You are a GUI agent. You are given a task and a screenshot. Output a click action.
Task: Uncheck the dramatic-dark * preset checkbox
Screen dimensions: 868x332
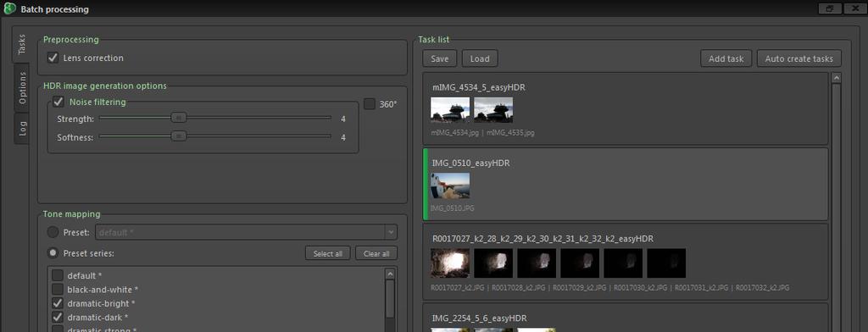(57, 318)
